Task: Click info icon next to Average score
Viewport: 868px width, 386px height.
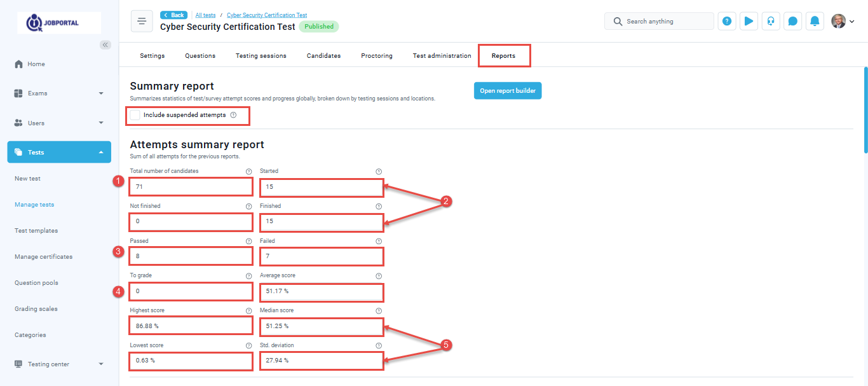Action: click(x=379, y=276)
